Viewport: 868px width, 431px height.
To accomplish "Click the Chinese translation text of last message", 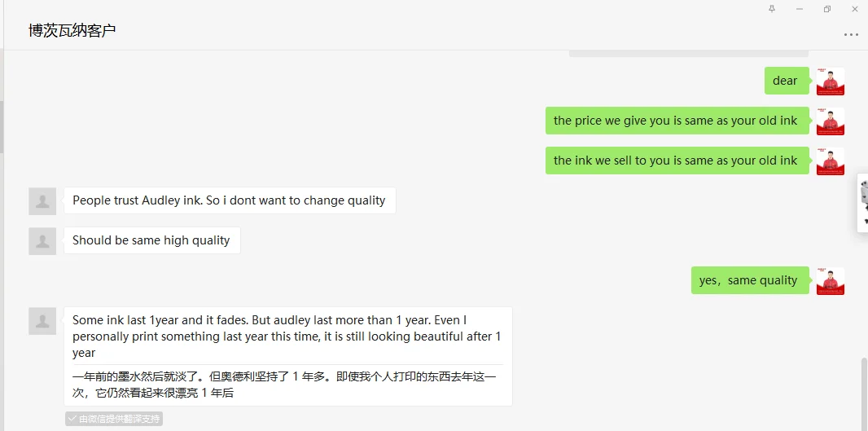I will [284, 385].
